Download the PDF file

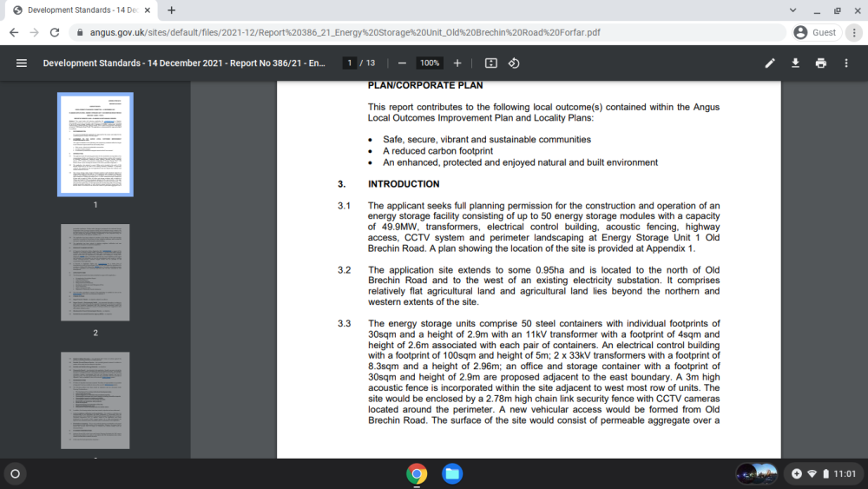point(795,63)
